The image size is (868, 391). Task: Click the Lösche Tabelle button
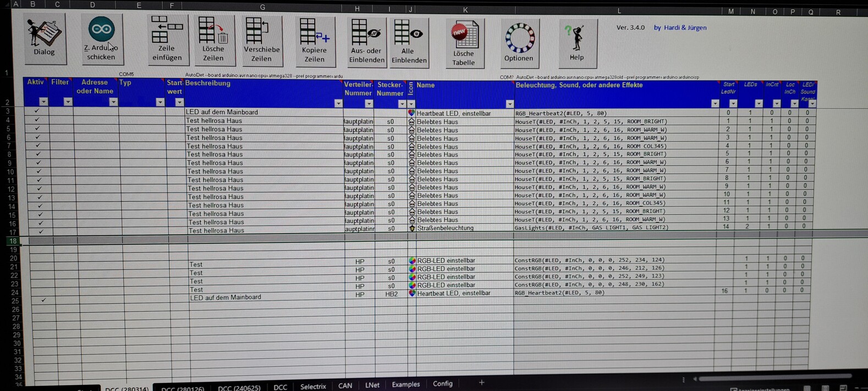click(464, 43)
